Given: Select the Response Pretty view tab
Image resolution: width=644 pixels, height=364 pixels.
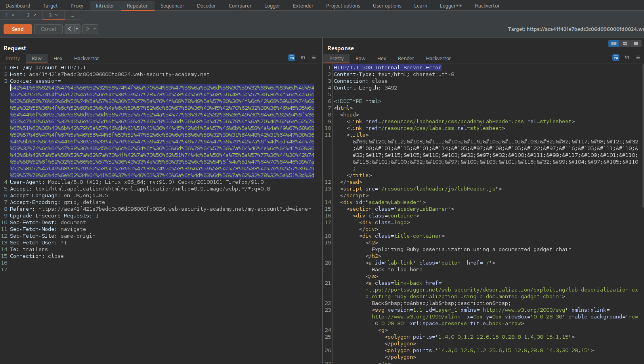Looking at the screenshot, I should pyautogui.click(x=336, y=58).
